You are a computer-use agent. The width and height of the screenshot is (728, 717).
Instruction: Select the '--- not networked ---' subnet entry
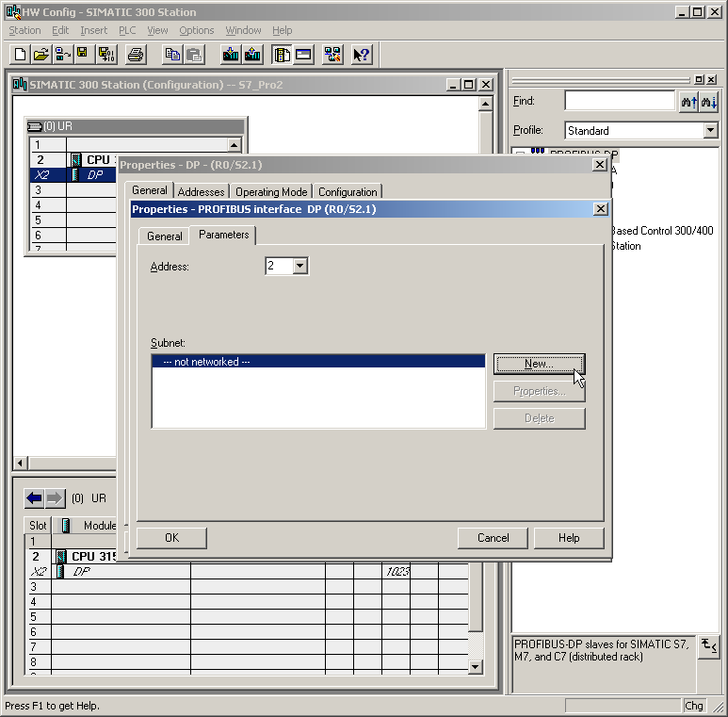[x=318, y=361]
